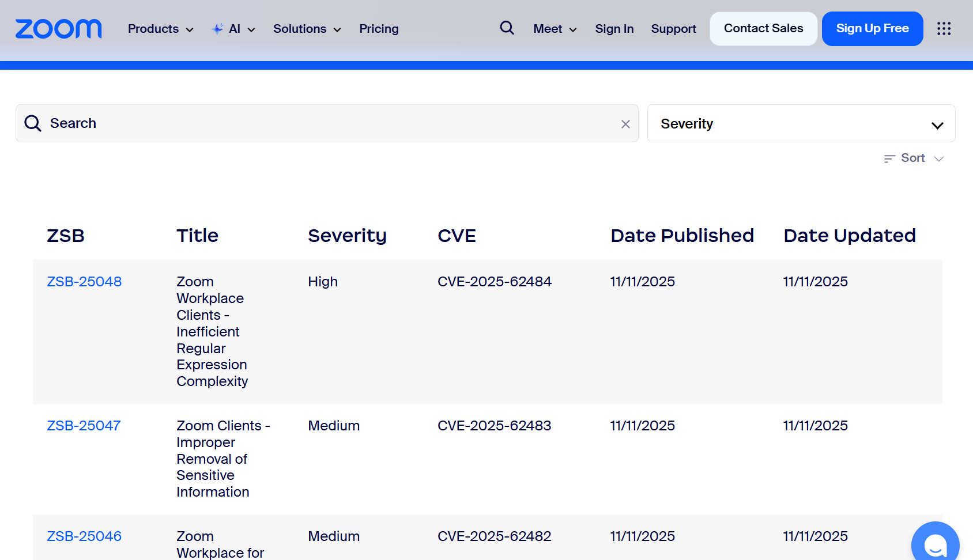The height and width of the screenshot is (560, 973).
Task: Click the Zoom logo
Action: tap(59, 29)
